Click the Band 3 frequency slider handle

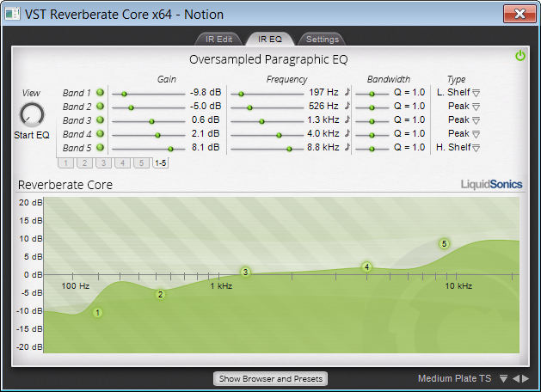(x=261, y=121)
